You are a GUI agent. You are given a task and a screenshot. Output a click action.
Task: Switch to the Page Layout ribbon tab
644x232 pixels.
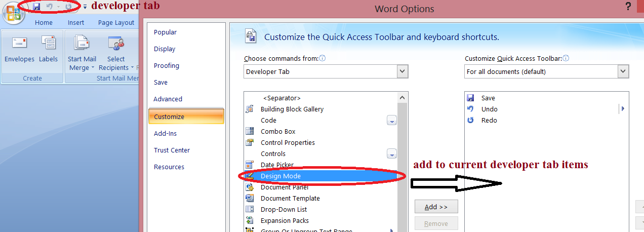116,22
